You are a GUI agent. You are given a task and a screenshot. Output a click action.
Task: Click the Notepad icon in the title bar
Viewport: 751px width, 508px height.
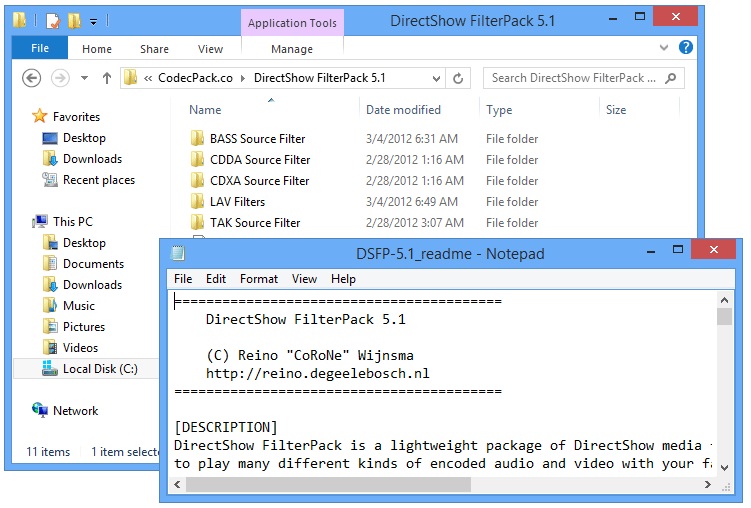click(x=178, y=253)
